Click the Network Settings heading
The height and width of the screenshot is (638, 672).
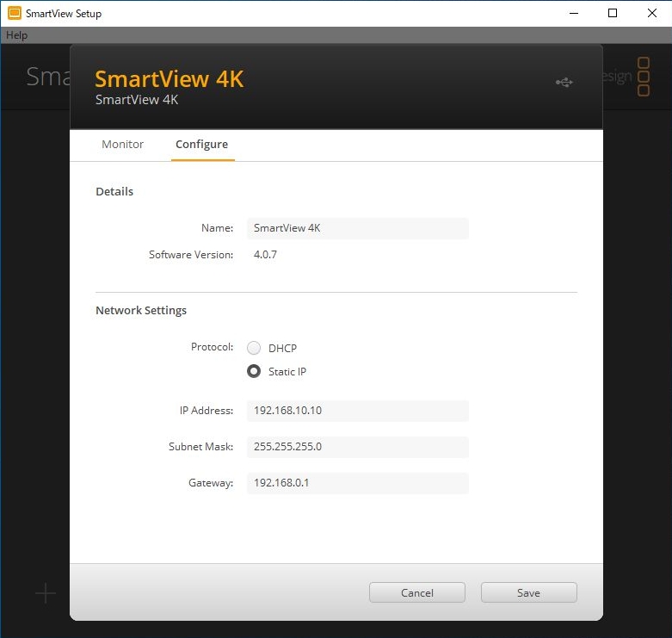141,311
